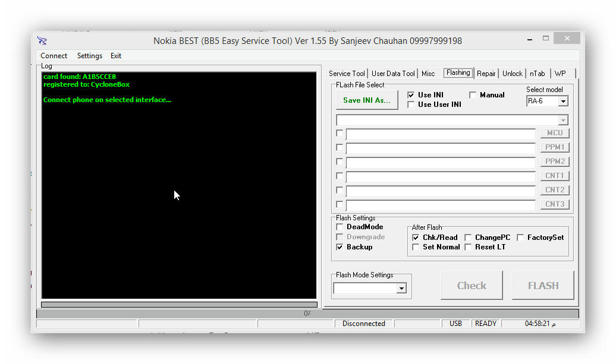Viewport: 616px width, 364px height.
Task: Expand the flash file combo box below Save INI
Action: (563, 120)
